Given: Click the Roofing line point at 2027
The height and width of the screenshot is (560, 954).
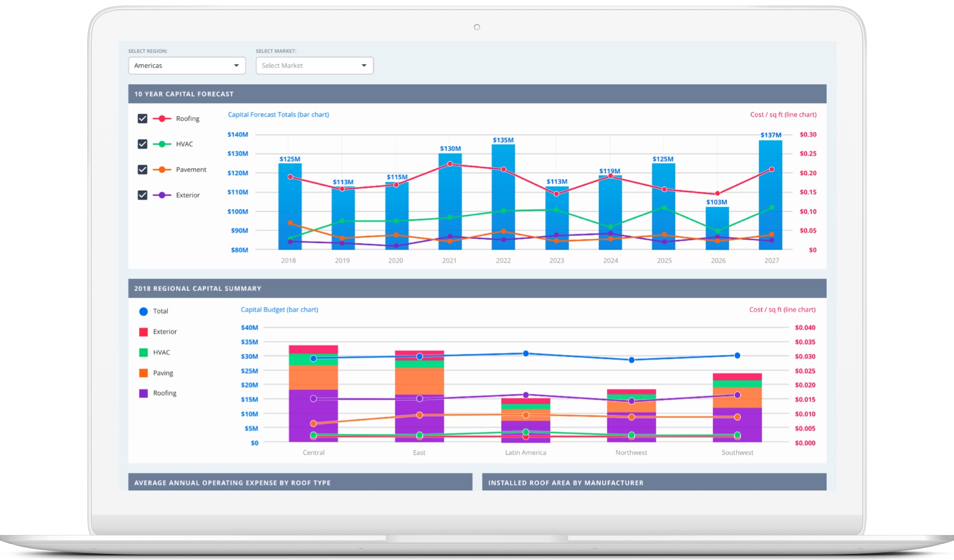Looking at the screenshot, I should (771, 170).
